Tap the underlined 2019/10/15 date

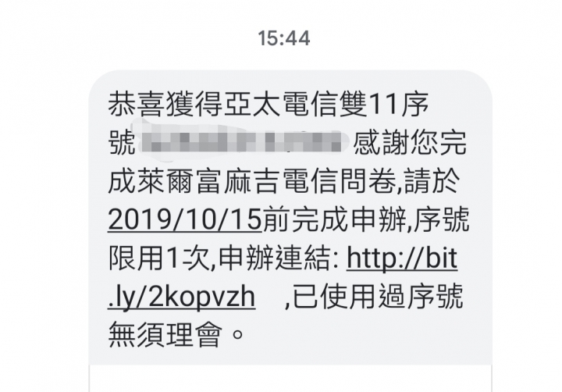pos(185,219)
